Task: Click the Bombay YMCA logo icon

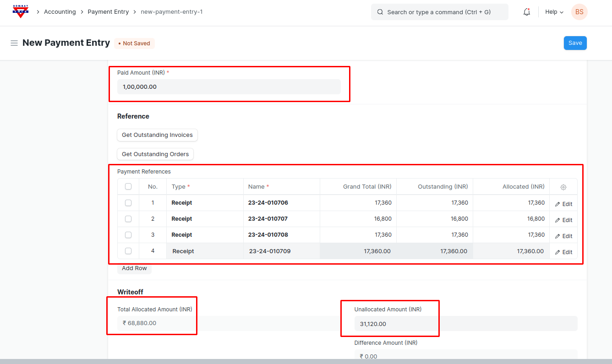Action: click(20, 12)
